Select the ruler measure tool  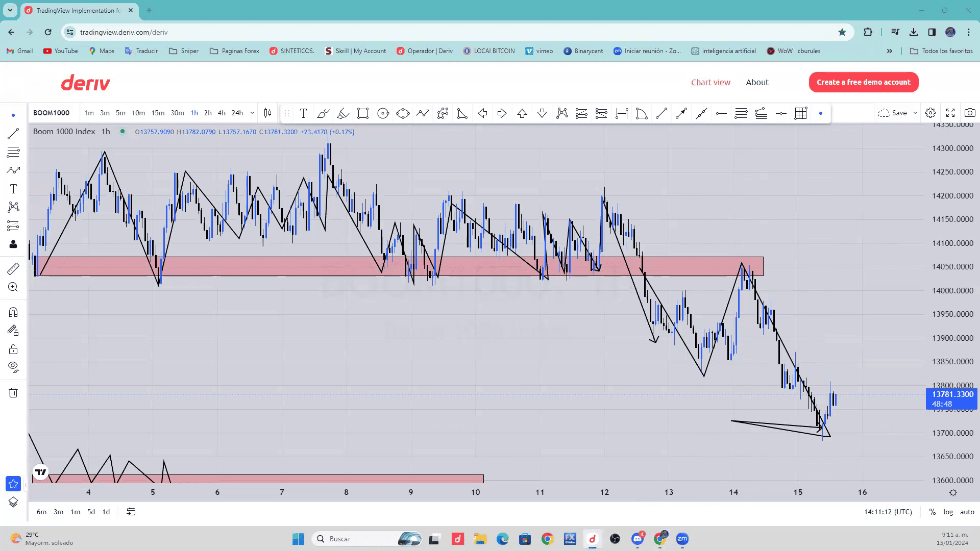[x=13, y=269]
